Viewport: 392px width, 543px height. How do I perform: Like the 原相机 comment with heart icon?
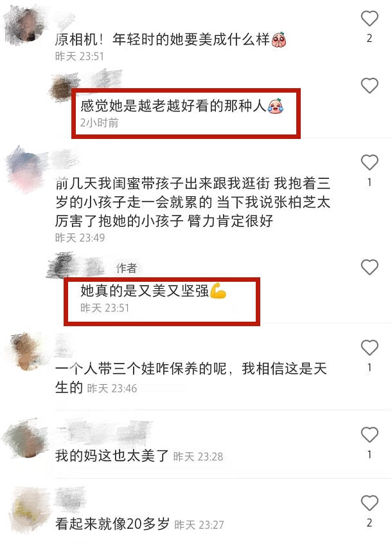tap(369, 19)
